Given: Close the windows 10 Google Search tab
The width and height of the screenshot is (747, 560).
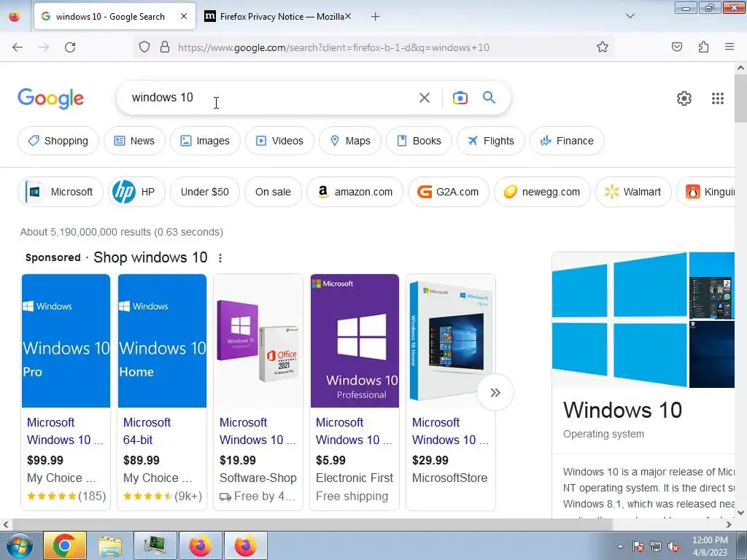Looking at the screenshot, I should 183,17.
